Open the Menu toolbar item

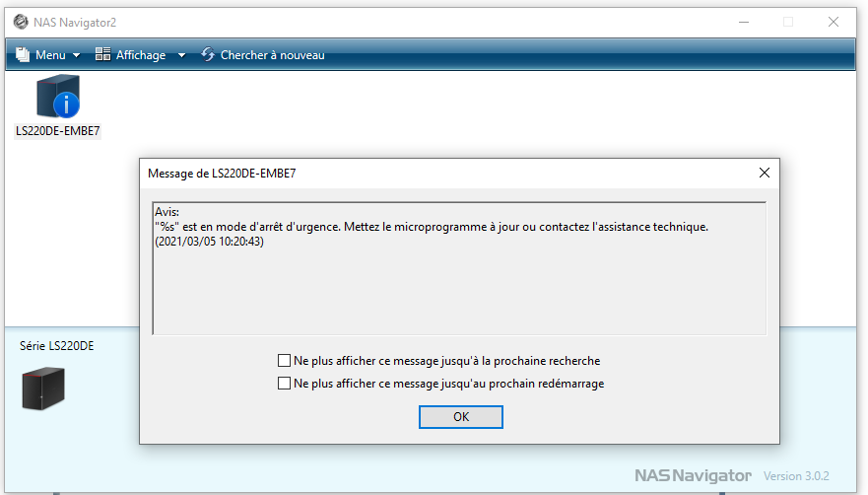click(x=48, y=55)
